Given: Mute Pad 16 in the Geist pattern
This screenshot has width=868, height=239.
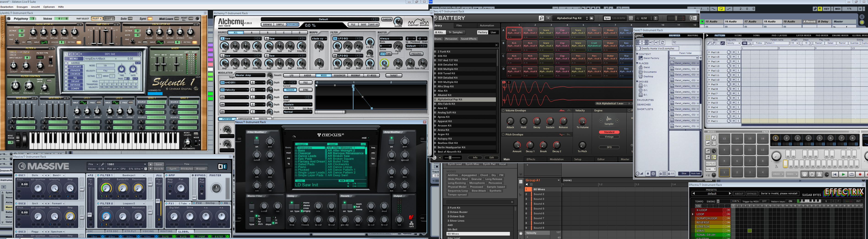Looking at the screenshot, I should pyautogui.click(x=734, y=52).
